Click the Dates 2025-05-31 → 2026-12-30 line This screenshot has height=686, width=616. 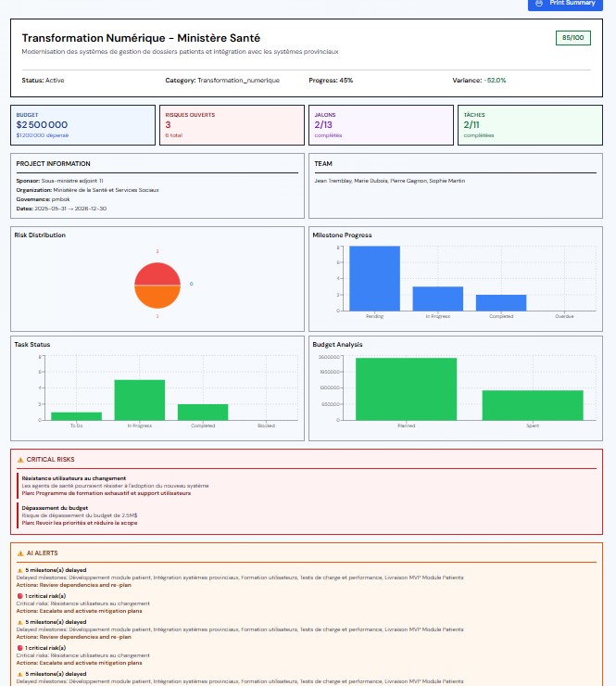(x=61, y=209)
